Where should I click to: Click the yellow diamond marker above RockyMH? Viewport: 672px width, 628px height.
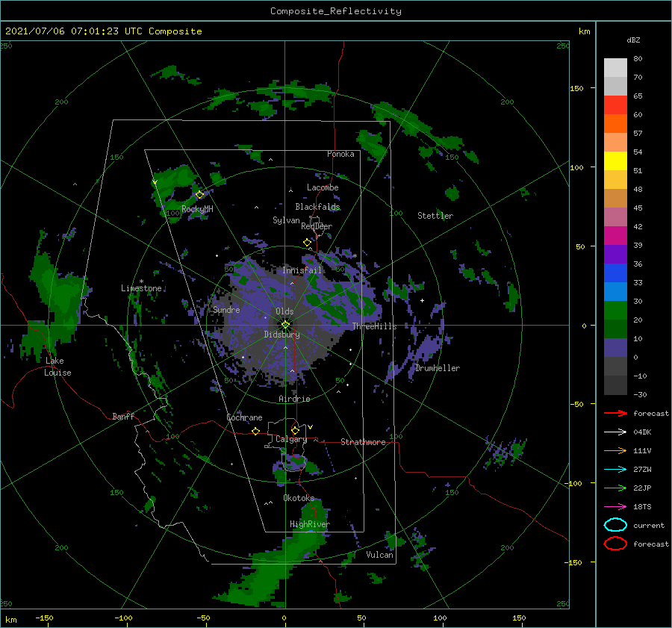[199, 195]
